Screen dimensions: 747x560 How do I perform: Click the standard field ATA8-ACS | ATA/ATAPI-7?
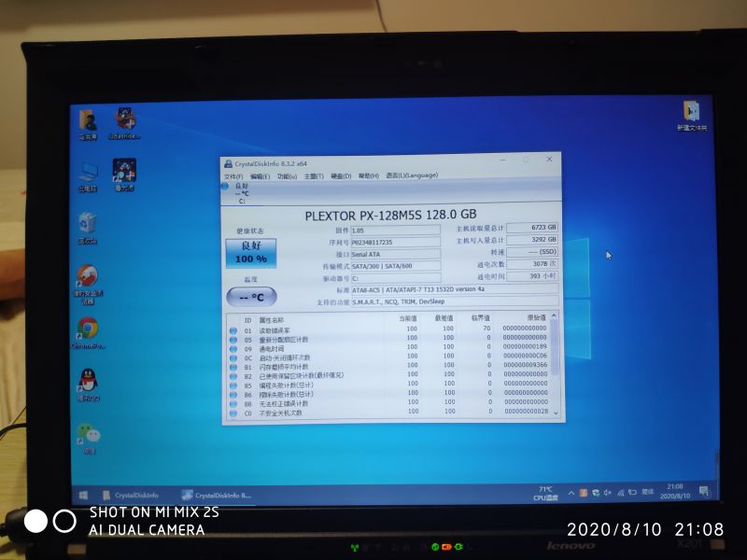click(x=455, y=289)
